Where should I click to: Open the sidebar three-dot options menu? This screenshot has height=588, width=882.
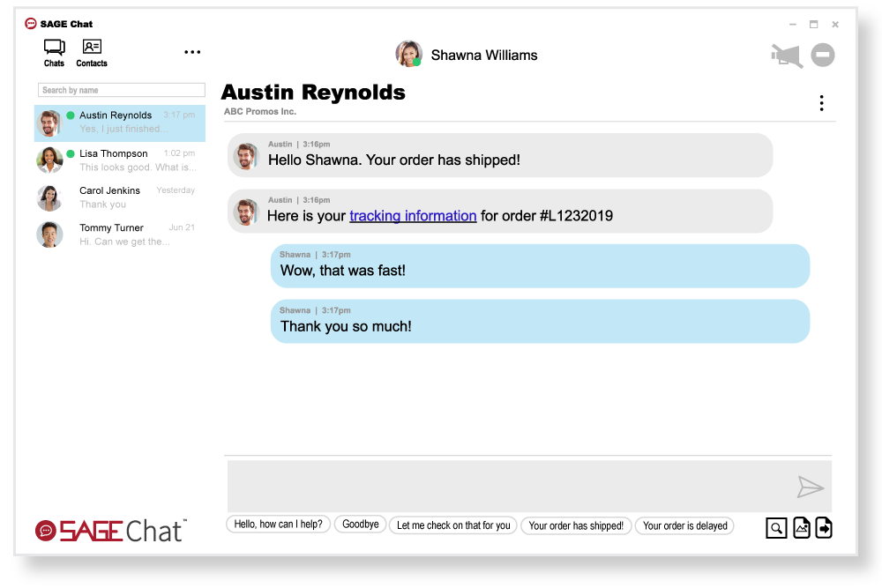192,52
